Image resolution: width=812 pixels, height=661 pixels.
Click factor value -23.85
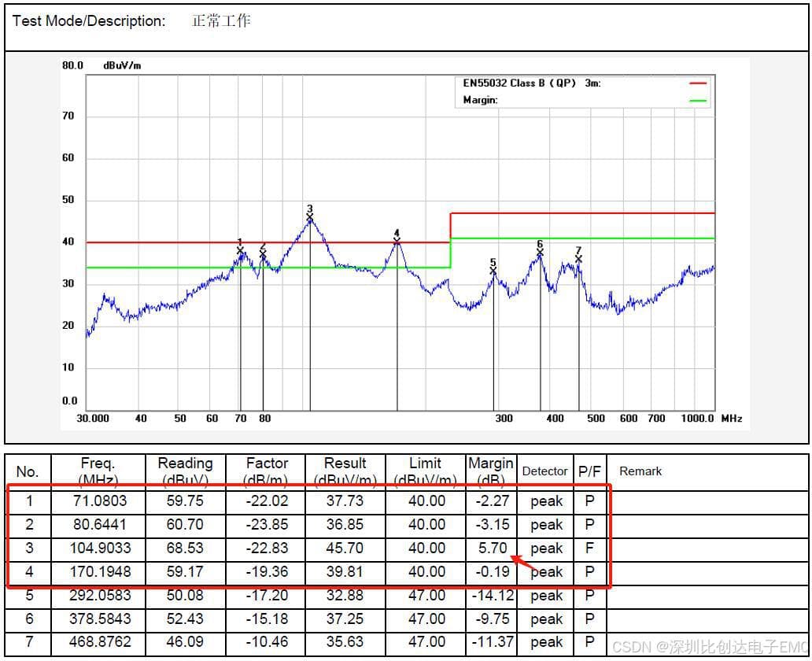point(266,524)
